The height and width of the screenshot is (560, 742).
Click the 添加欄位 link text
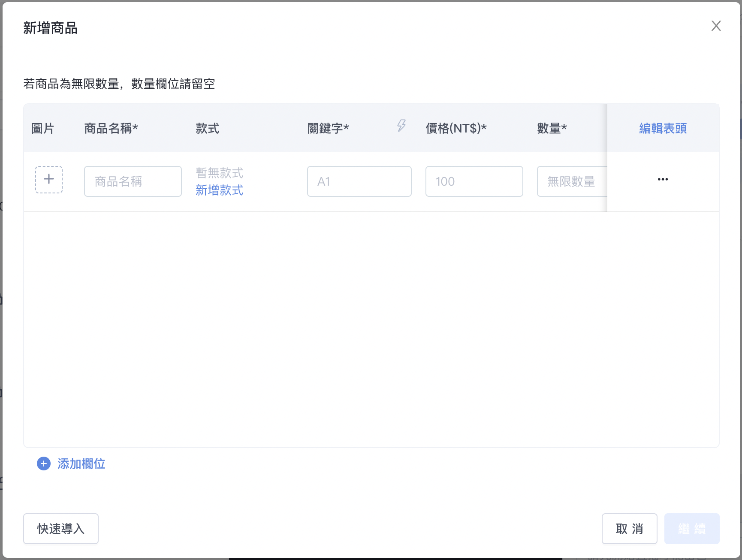(81, 464)
